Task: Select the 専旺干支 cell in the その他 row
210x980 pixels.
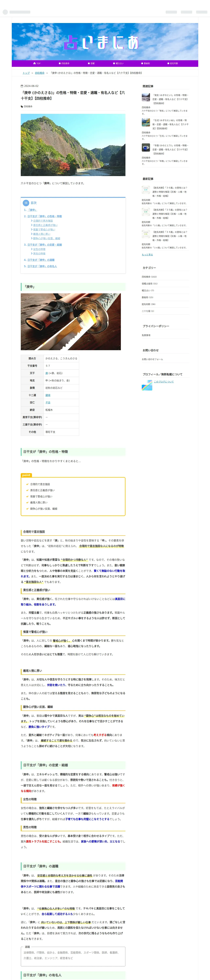Action: (x=61, y=432)
